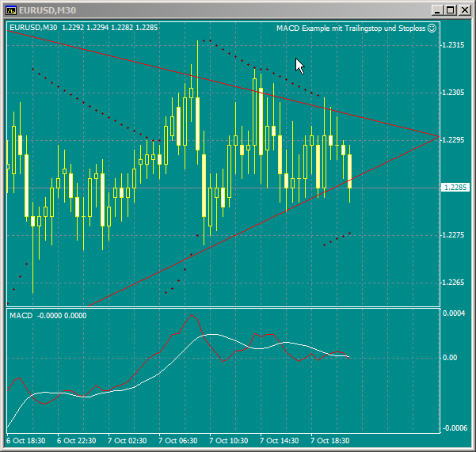
Task: Click the chart window icon in title bar
Action: [x=11, y=10]
